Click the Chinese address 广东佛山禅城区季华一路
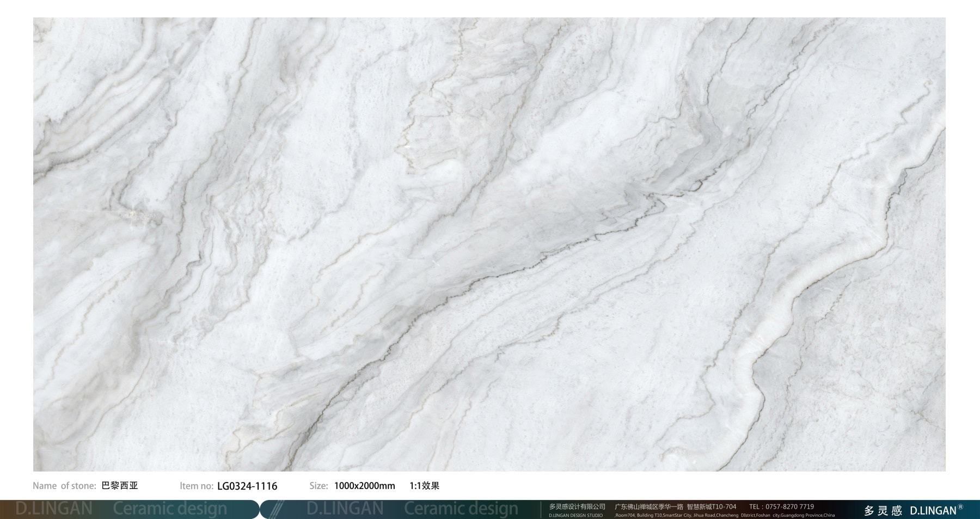The height and width of the screenshot is (519, 980). (648, 506)
